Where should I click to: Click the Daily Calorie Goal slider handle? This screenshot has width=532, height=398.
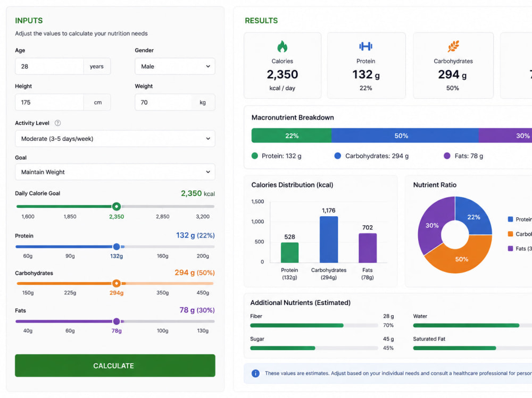[x=117, y=206]
